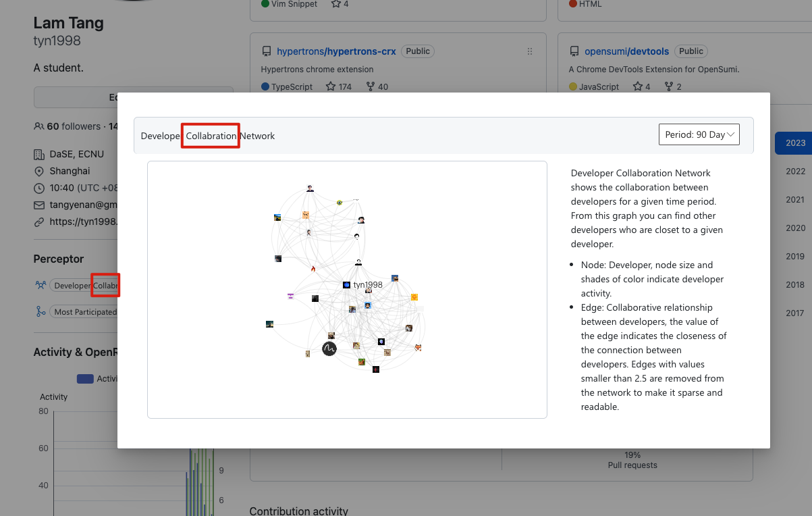This screenshot has width=812, height=516.
Task: Click the Developer Collaboration Network icon in Perceptor
Action: (x=41, y=284)
